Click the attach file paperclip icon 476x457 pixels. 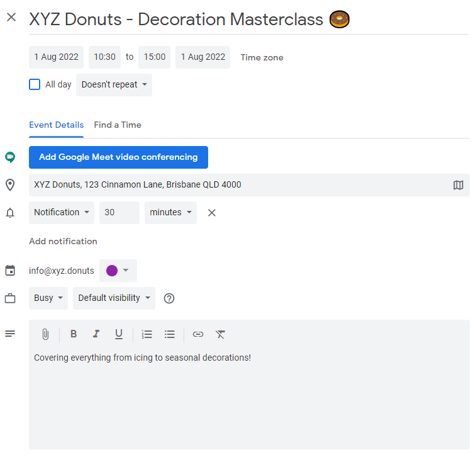point(45,334)
